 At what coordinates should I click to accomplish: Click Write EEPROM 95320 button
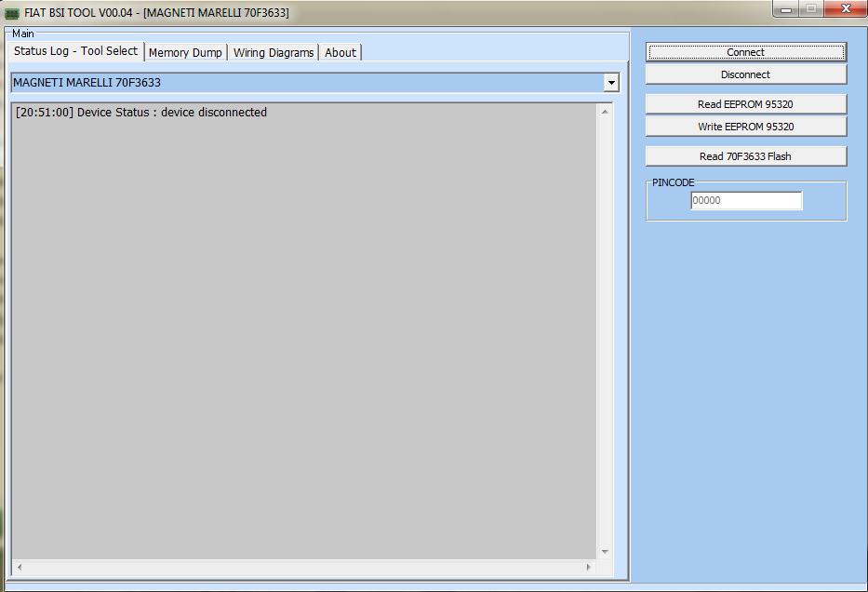(x=745, y=127)
